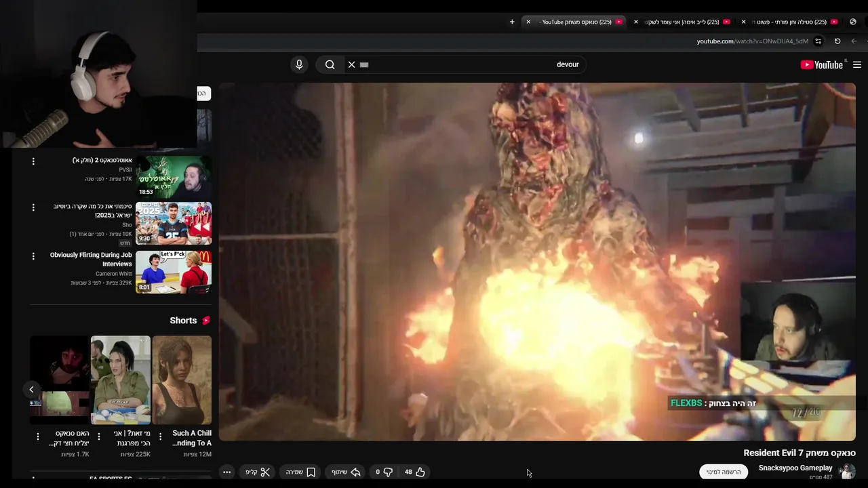The image size is (868, 488).
Task: Close the לייב אימה tab
Action: pos(635,22)
